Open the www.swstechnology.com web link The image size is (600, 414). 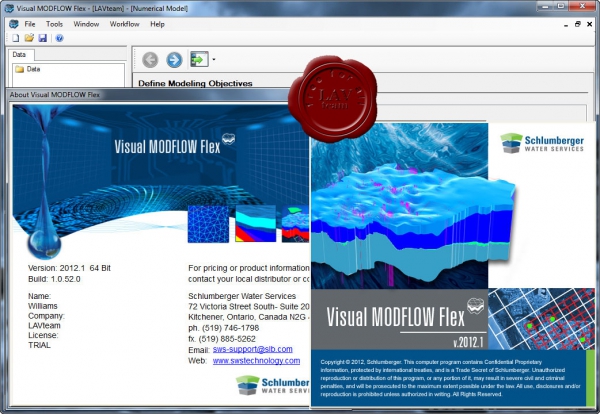256,360
